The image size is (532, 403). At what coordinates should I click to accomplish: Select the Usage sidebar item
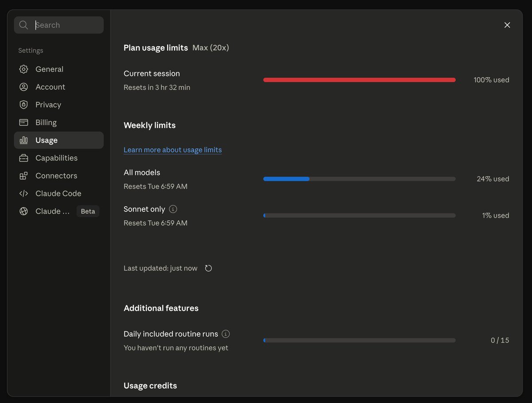[x=59, y=140]
